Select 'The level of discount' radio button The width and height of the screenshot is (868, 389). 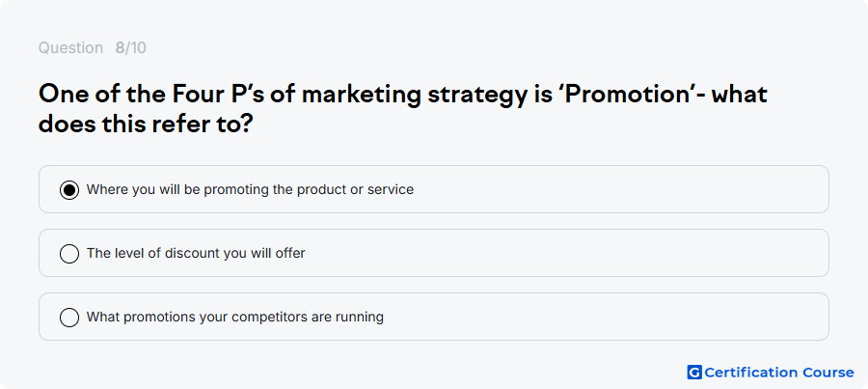point(69,254)
